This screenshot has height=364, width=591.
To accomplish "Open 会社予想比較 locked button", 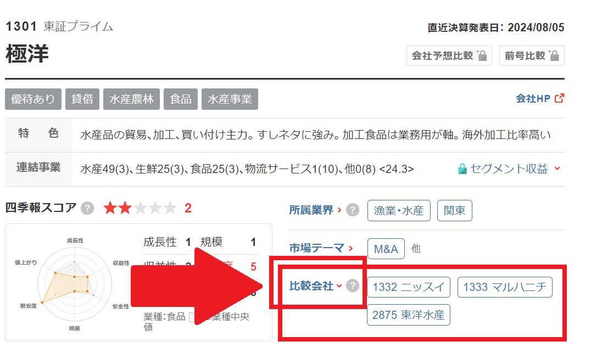I will coord(449,56).
